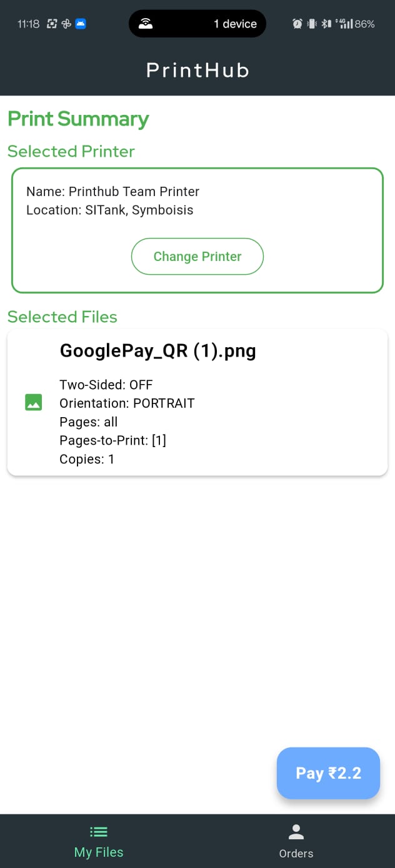Viewport: 395px width, 868px height.
Task: Tap the My Files list icon
Action: click(99, 832)
